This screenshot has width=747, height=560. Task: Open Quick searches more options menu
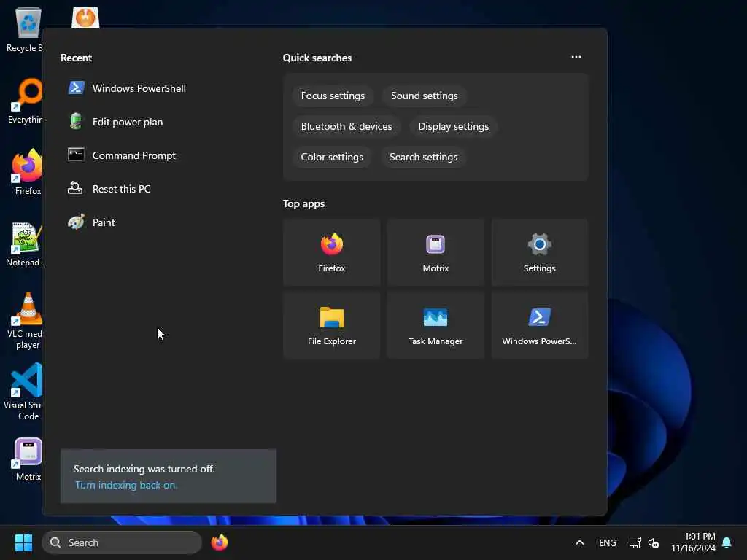click(576, 57)
